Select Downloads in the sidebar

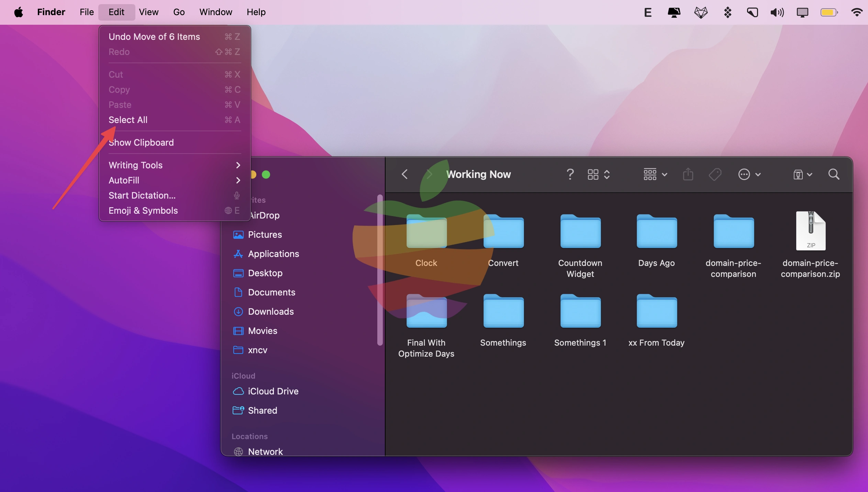click(302, 312)
